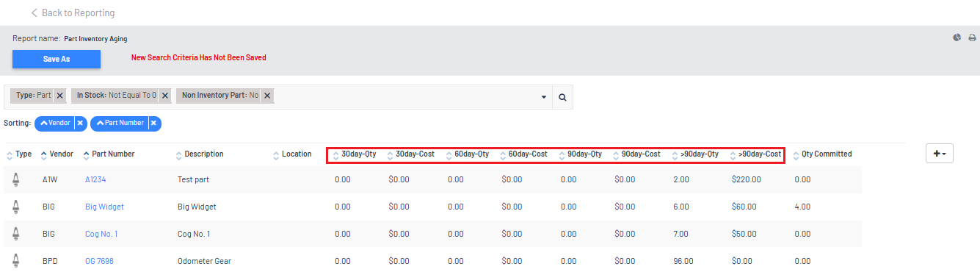980x272 pixels.
Task: Remove the In Stock filter chip
Action: (165, 96)
